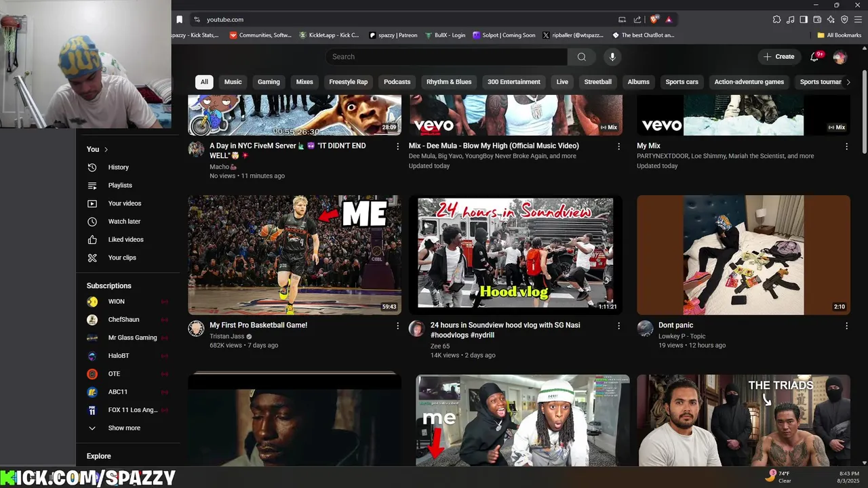Click the Brave Shields lion icon

(x=654, y=20)
